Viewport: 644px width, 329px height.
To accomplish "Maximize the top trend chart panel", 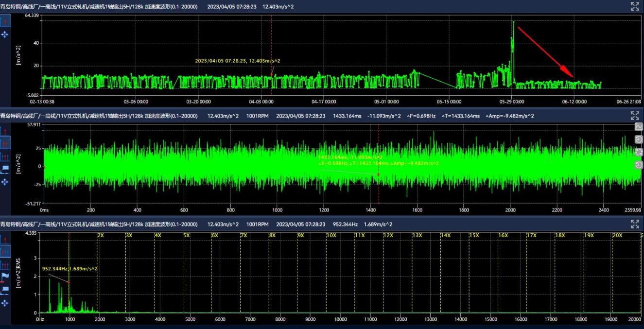I will point(635,6).
